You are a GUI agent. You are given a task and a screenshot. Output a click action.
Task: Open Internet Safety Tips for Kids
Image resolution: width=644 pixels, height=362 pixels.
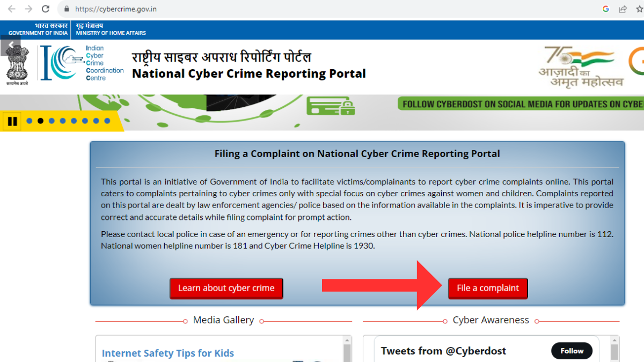tap(168, 353)
